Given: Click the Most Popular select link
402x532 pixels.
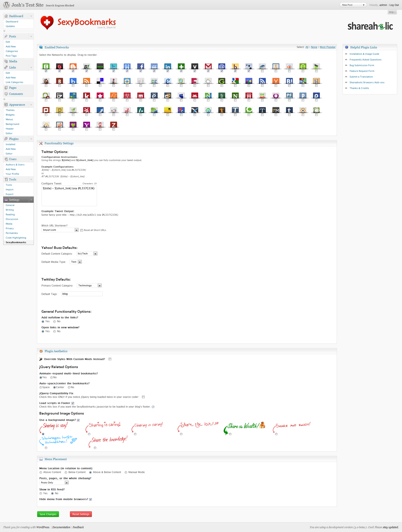Looking at the screenshot, I should [x=327, y=47].
